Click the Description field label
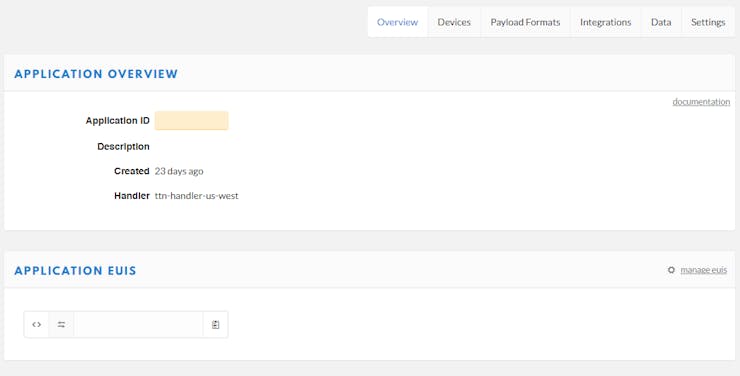 pos(123,147)
